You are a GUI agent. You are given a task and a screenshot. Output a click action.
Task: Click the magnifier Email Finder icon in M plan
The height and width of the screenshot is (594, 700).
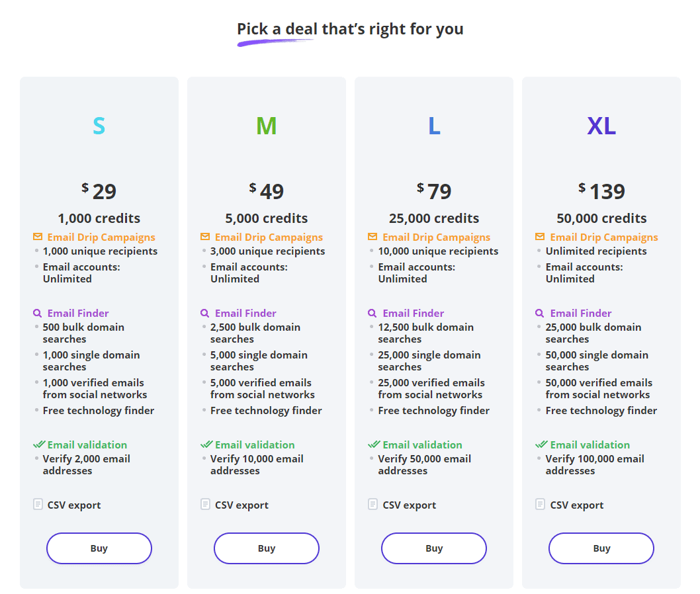click(205, 314)
